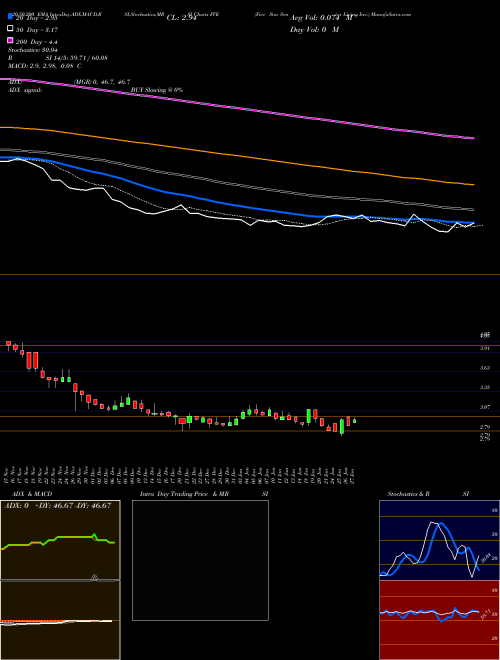Click the magenta 200 Day legend swatch

(x=10, y=41)
